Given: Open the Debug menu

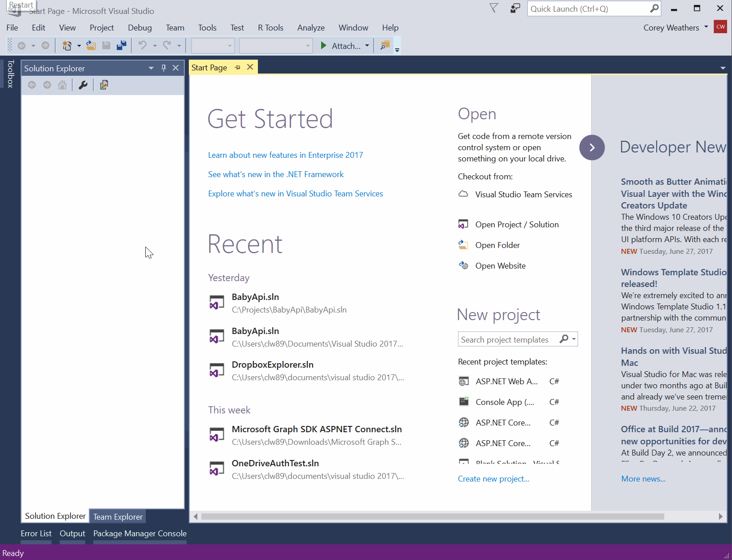Looking at the screenshot, I should pos(140,28).
